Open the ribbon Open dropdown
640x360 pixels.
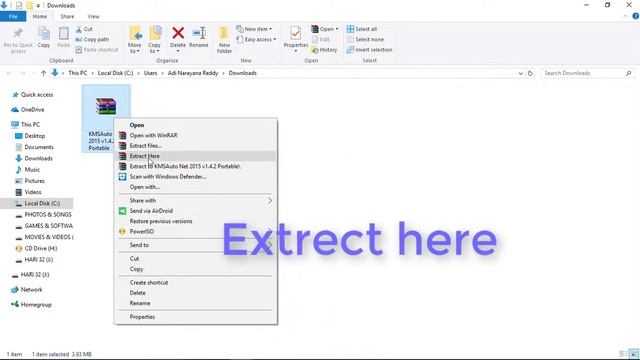pos(325,29)
